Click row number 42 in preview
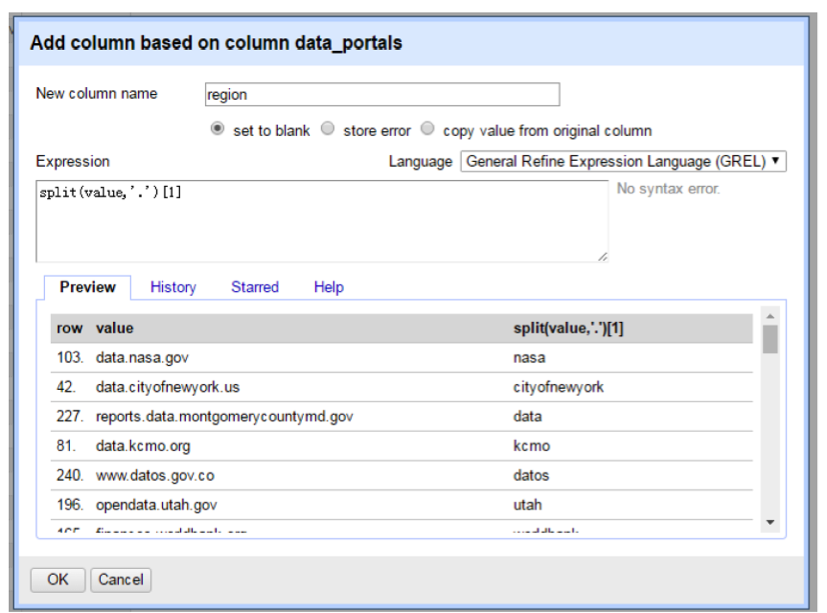 (66, 387)
